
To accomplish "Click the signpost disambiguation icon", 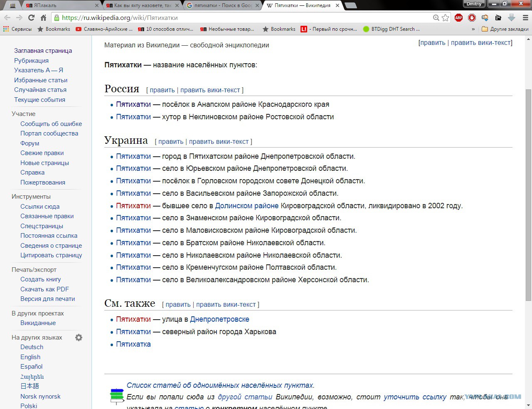I will click(117, 396).
